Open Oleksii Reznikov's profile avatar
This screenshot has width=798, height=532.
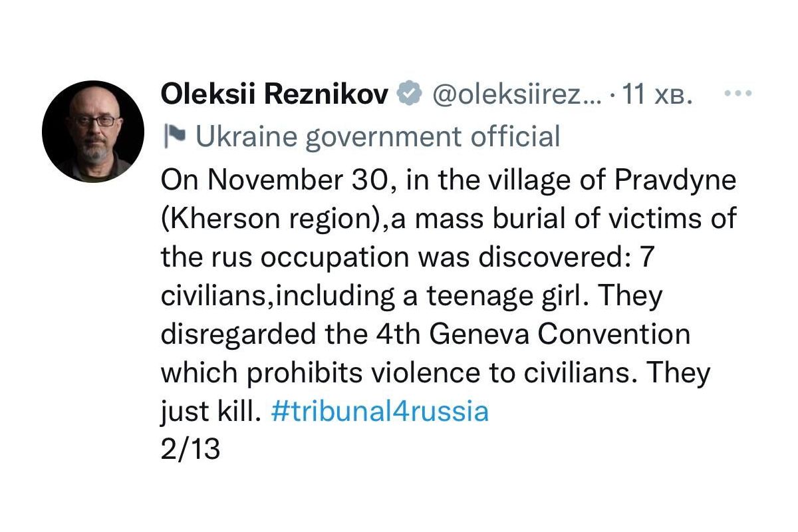[x=92, y=132]
